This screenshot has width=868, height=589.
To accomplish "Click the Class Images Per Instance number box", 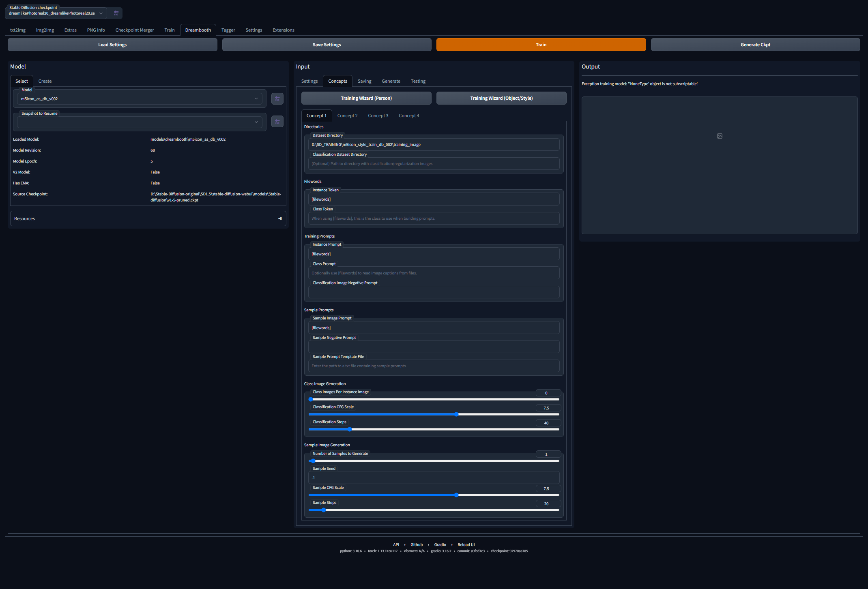I will [x=548, y=393].
